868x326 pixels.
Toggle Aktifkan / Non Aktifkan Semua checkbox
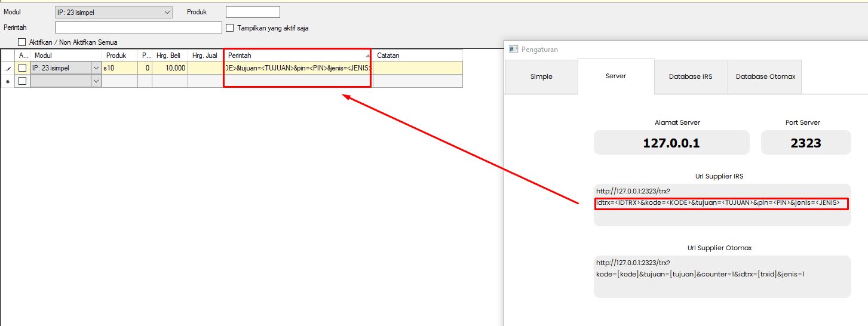(x=22, y=42)
